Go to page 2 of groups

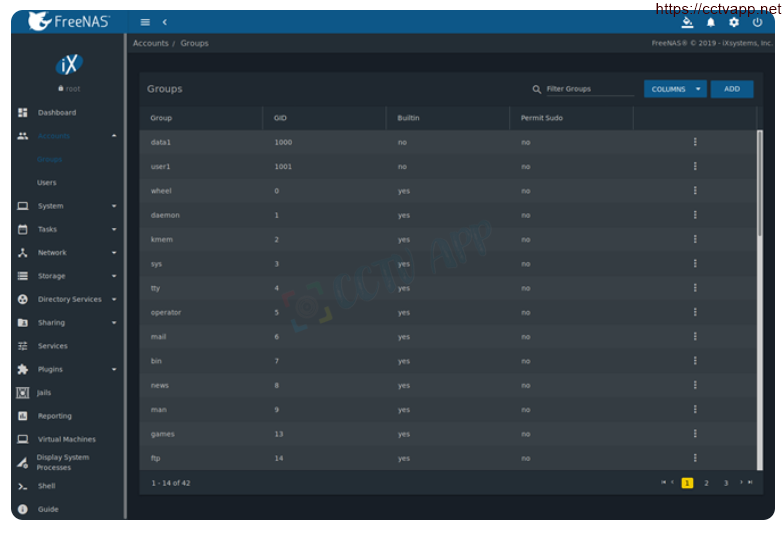tap(706, 483)
